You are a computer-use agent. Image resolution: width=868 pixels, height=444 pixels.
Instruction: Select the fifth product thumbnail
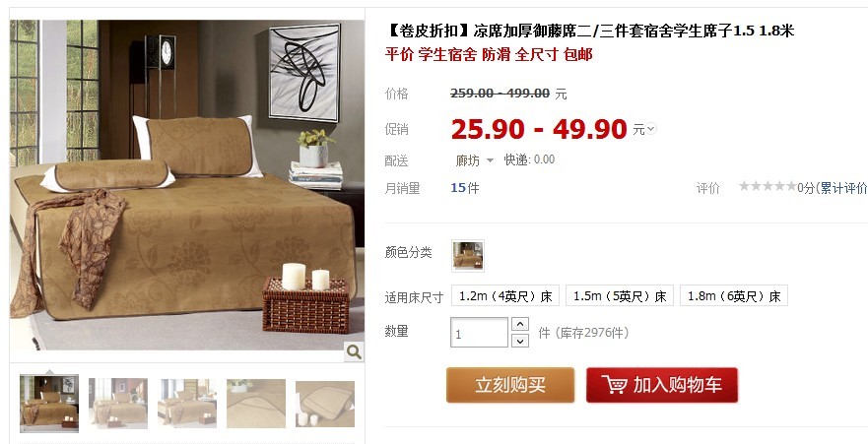(325, 403)
